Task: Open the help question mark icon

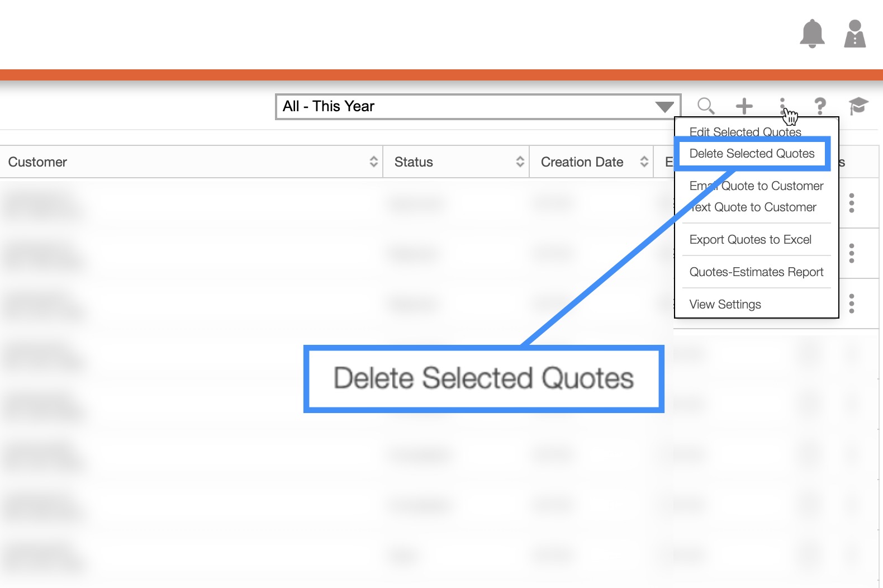Action: 820,106
